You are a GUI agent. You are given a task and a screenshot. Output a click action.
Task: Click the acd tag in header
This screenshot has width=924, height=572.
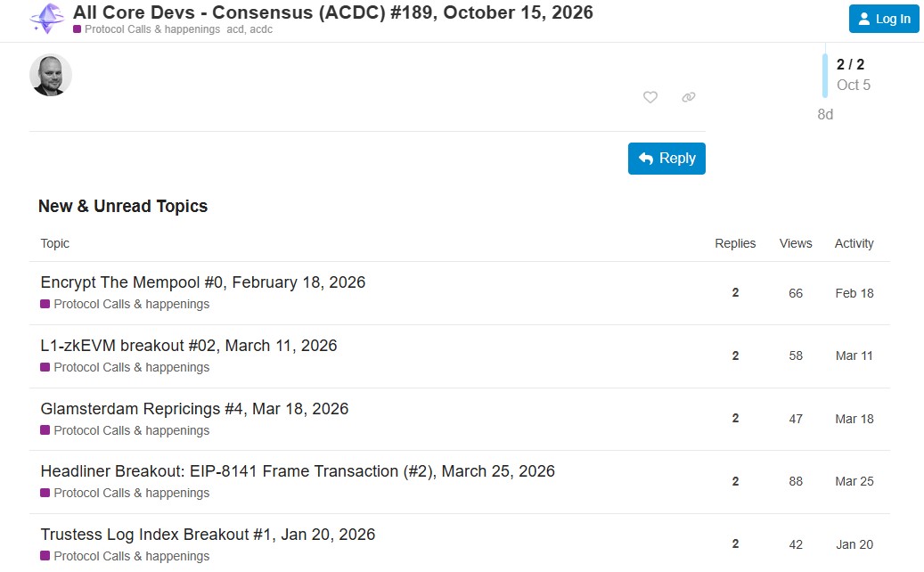(234, 29)
